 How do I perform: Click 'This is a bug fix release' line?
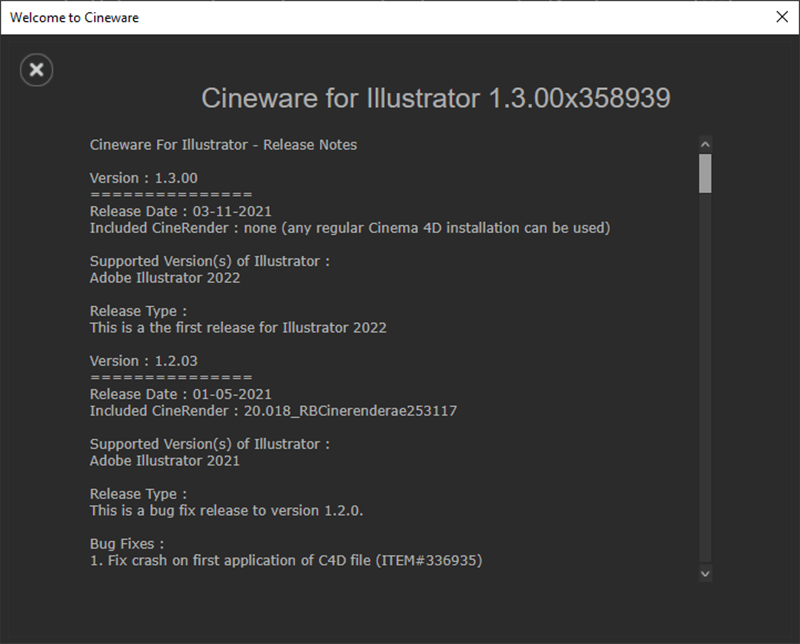[227, 511]
